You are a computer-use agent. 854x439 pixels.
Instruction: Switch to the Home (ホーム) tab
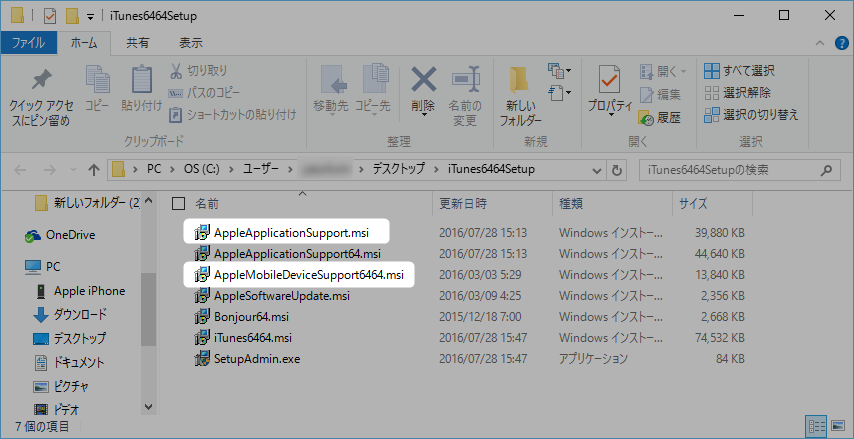coord(84,43)
